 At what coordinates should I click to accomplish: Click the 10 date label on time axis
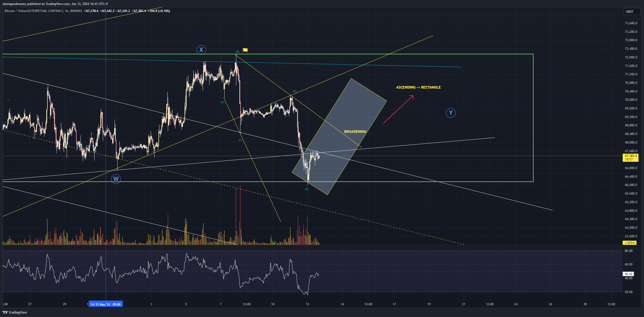273,304
